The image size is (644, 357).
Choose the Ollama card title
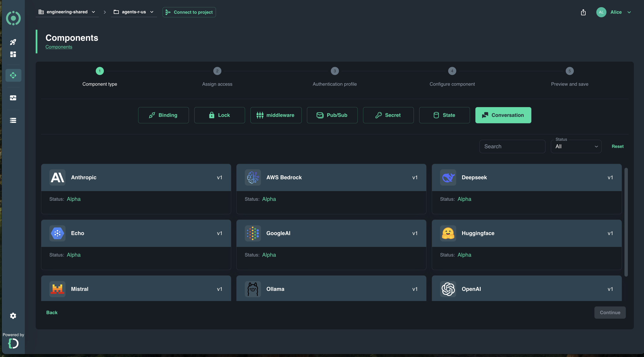point(275,289)
